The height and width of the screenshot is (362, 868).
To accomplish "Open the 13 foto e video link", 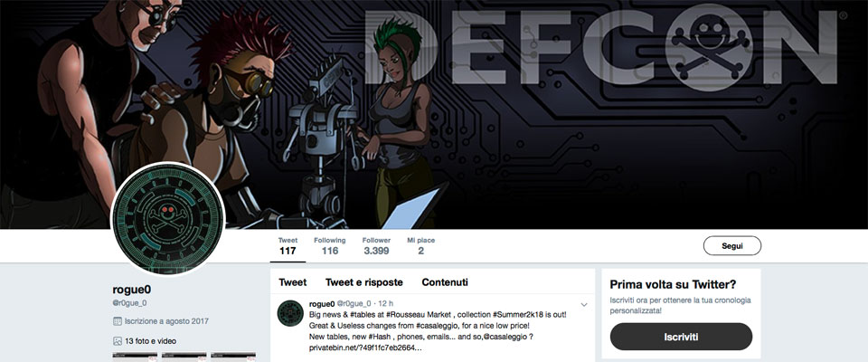I will point(151,341).
